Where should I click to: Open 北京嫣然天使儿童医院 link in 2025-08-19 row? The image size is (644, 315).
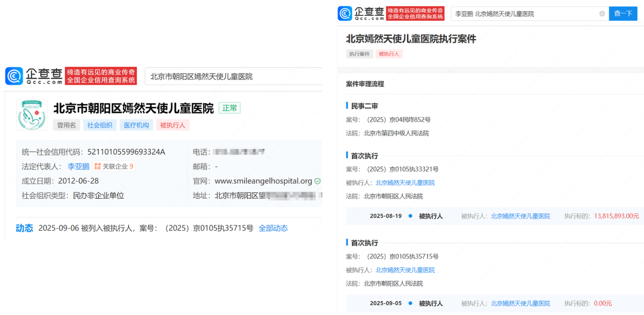(520, 216)
